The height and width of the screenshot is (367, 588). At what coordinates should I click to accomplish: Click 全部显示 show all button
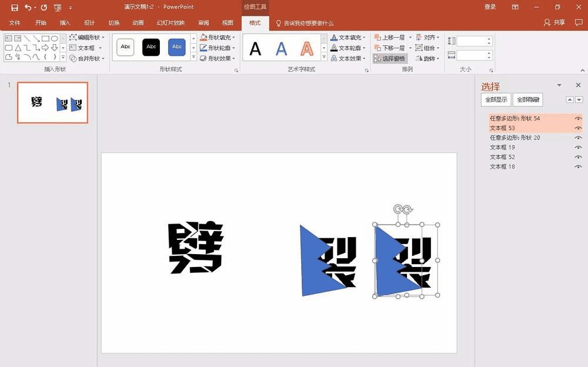(x=496, y=100)
